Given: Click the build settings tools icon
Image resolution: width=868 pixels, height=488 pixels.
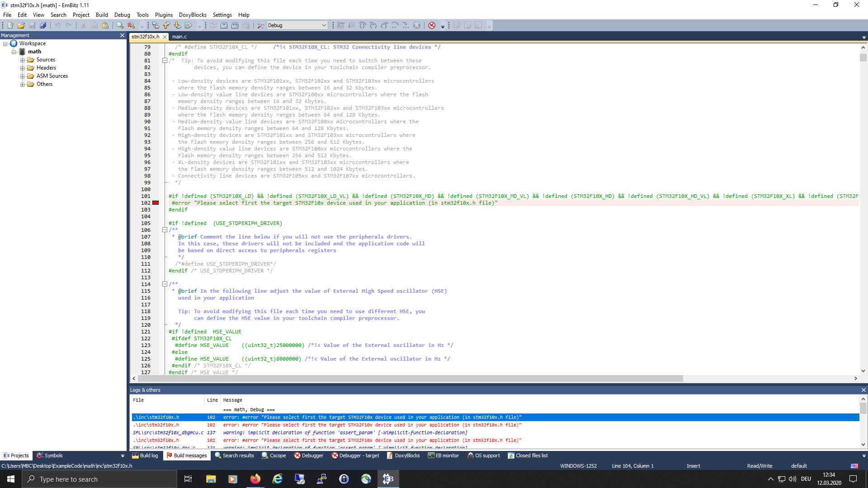Looking at the screenshot, I should pos(260,25).
